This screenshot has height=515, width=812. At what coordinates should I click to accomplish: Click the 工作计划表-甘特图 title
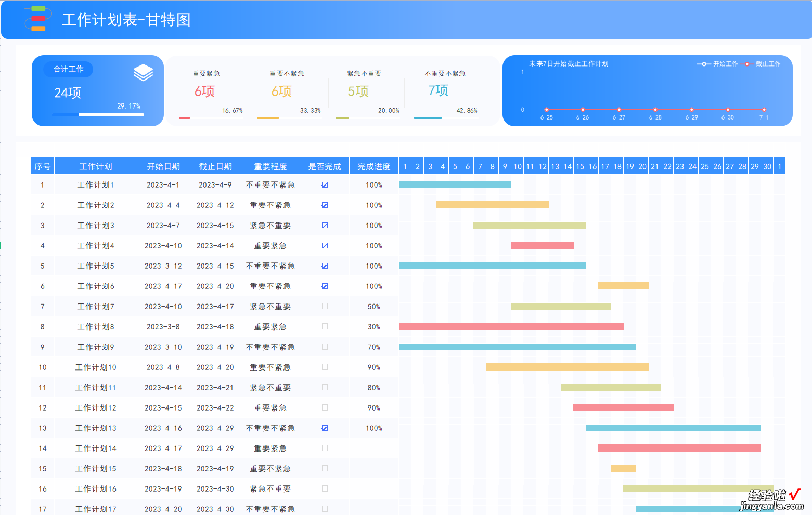coord(126,20)
